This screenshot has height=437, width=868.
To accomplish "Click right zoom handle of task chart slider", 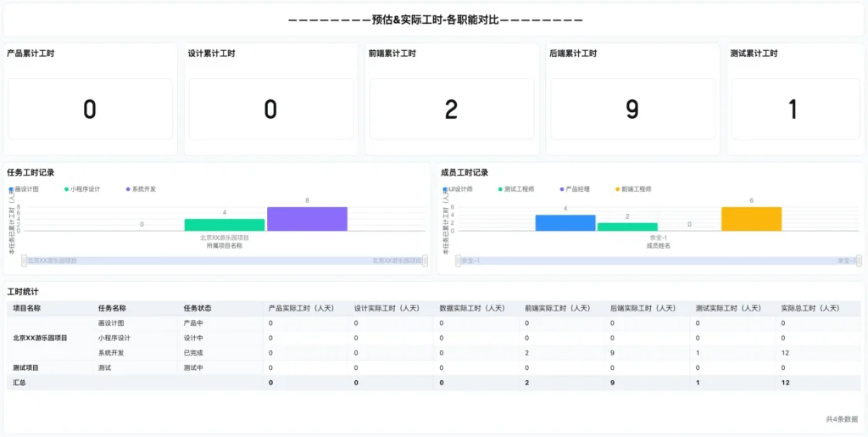I will 425,261.
